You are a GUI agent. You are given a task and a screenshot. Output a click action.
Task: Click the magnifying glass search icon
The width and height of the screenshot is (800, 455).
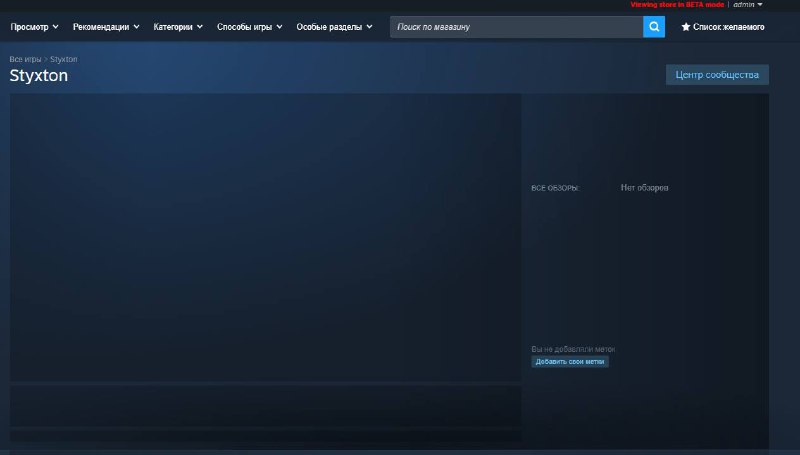[x=654, y=27]
